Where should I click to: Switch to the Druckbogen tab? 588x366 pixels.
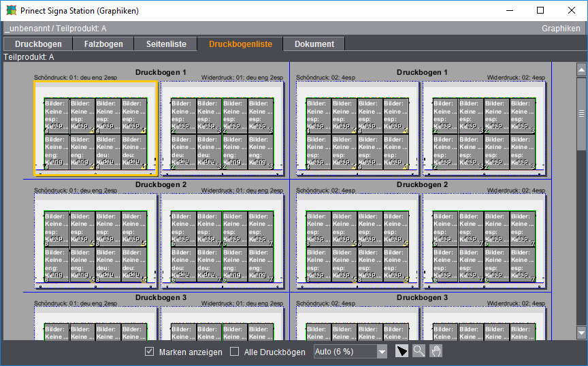(x=38, y=44)
